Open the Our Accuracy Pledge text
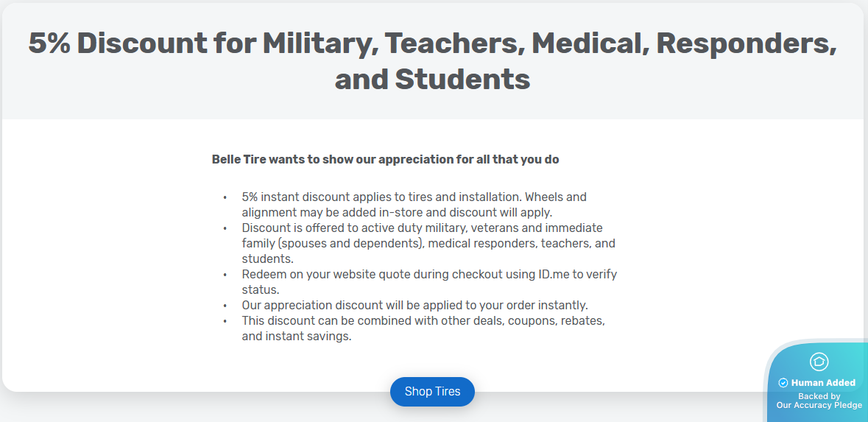This screenshot has width=868, height=422. click(x=819, y=405)
